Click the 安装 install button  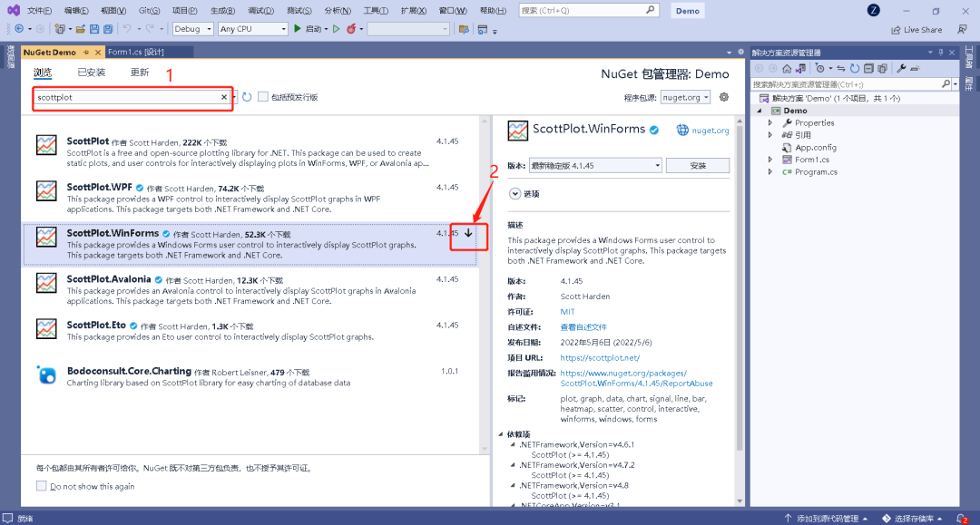coord(697,166)
